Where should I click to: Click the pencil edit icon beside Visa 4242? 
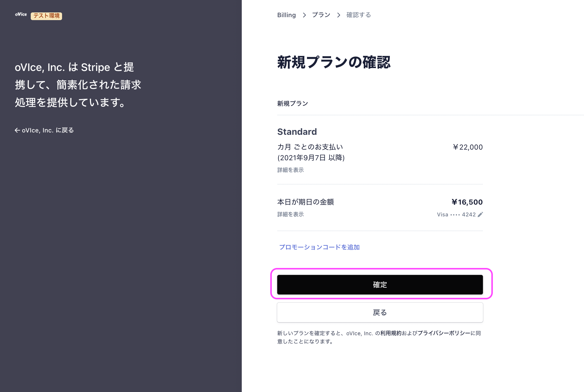(x=480, y=215)
